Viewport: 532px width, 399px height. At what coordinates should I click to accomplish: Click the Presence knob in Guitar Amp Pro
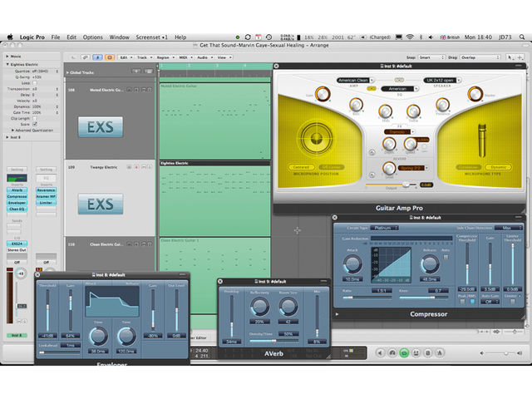coord(443,105)
